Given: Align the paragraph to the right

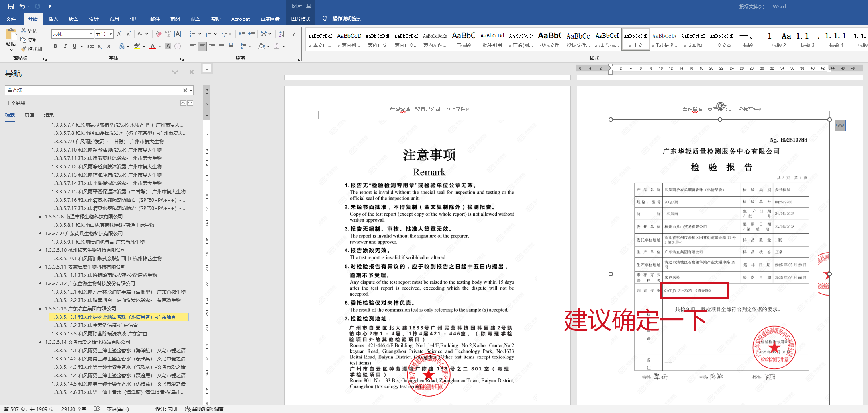Looking at the screenshot, I should click(x=212, y=46).
